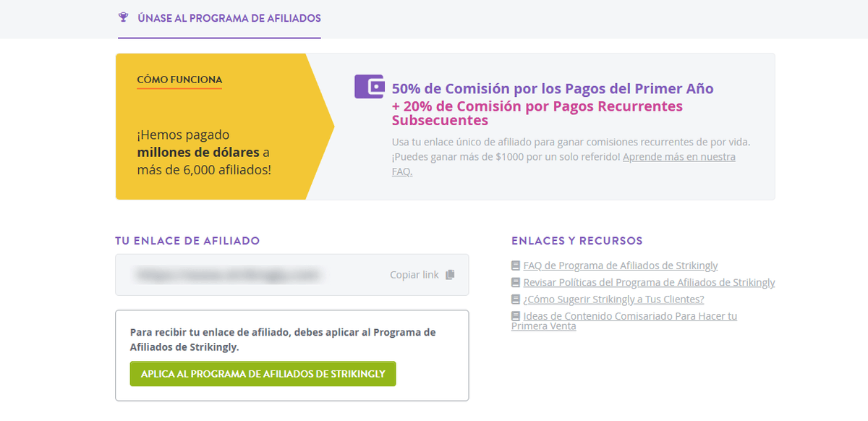Viewport: 868px width, 421px height.
Task: Open ¿Cómo Sugerir Strikingly a Tus Clientes?
Action: 613,299
